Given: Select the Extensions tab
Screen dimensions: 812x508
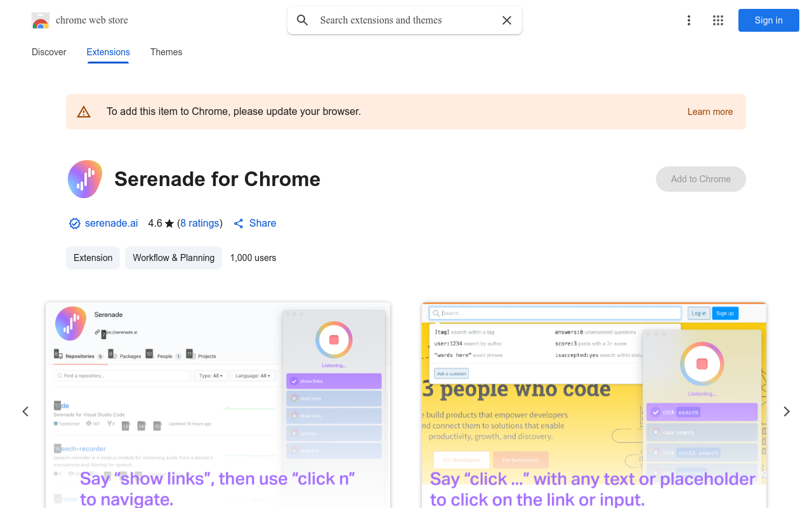Looking at the screenshot, I should coord(108,52).
